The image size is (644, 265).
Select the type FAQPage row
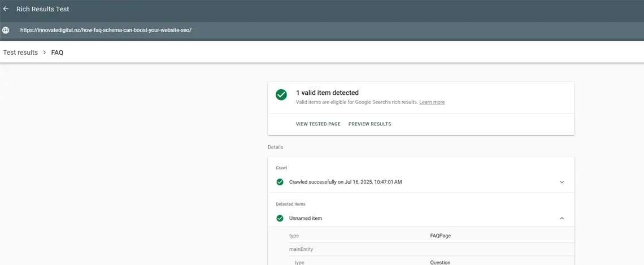coord(421,236)
